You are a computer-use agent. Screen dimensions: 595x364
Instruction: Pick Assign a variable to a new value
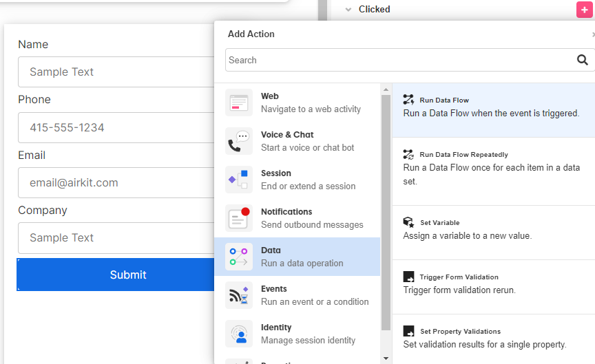point(493,233)
